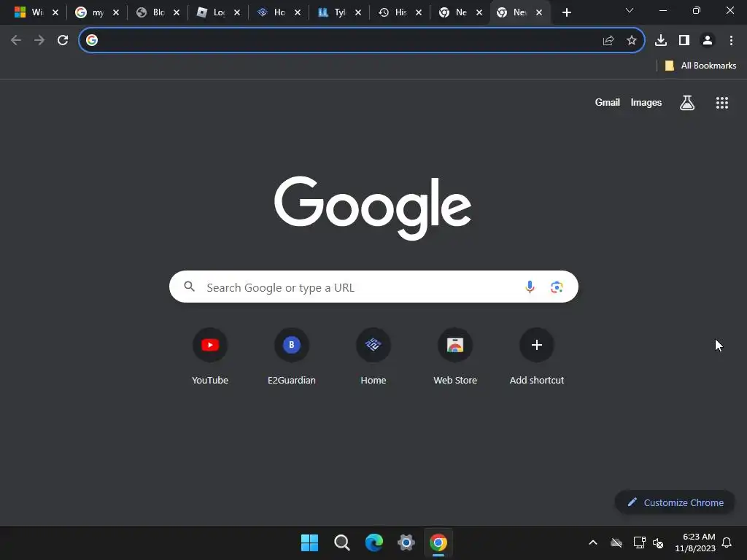The image size is (747, 560).
Task: Switch to the Log tab
Action: (211, 12)
